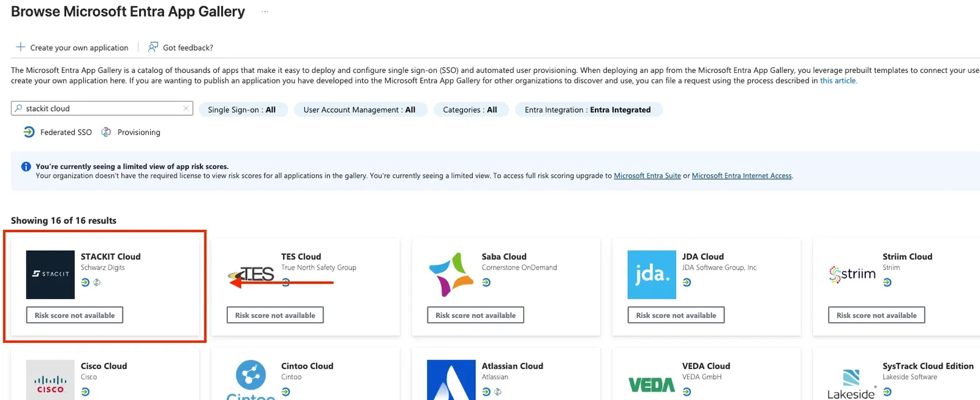
Task: Click the federated SSO icon on the Atlassian Cloud card
Action: [486, 392]
